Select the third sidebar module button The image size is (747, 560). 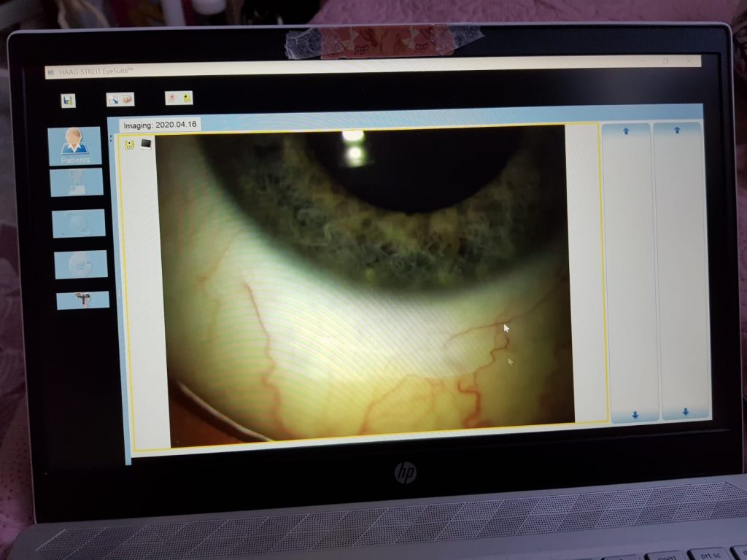point(79,223)
